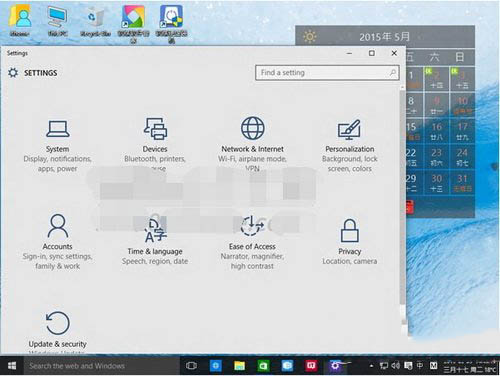
Task: Click the sun icon in calendar widget
Action: pos(310,36)
